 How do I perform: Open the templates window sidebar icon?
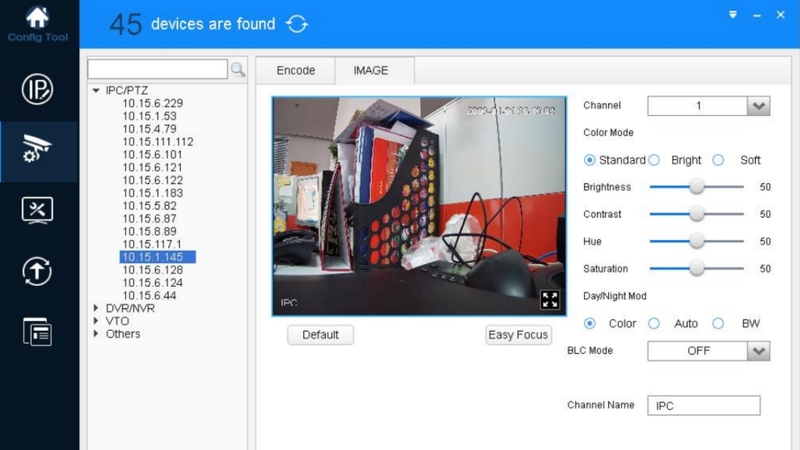(37, 332)
